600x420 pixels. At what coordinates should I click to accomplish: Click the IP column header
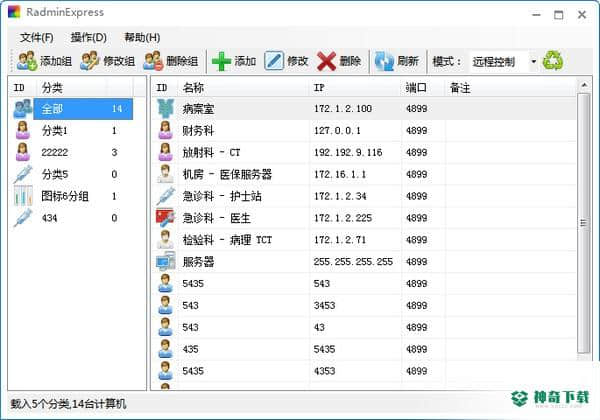click(355, 88)
